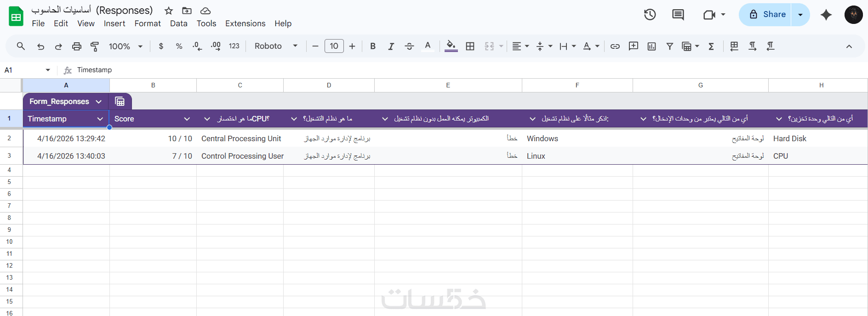Decrease the font size

point(315,46)
